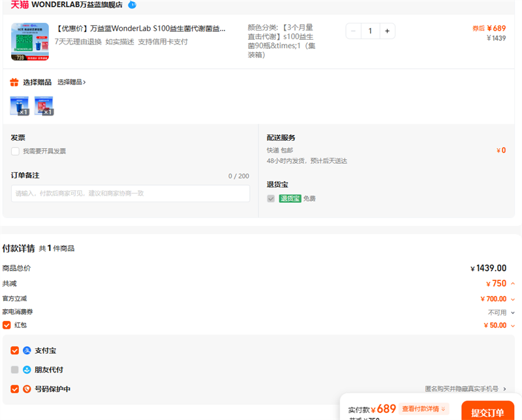This screenshot has height=420, width=522.
Task: Open 查看付款详情 payment details link
Action: click(423, 409)
